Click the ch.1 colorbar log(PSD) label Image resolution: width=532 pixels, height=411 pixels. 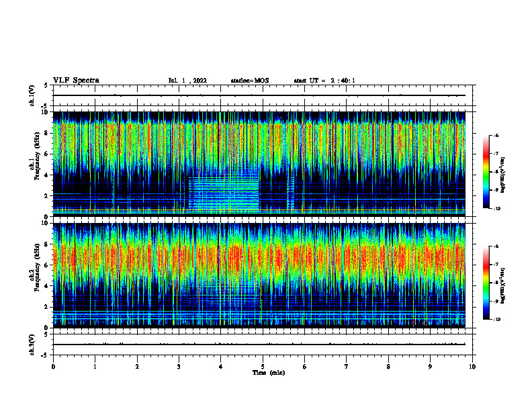pos(503,175)
